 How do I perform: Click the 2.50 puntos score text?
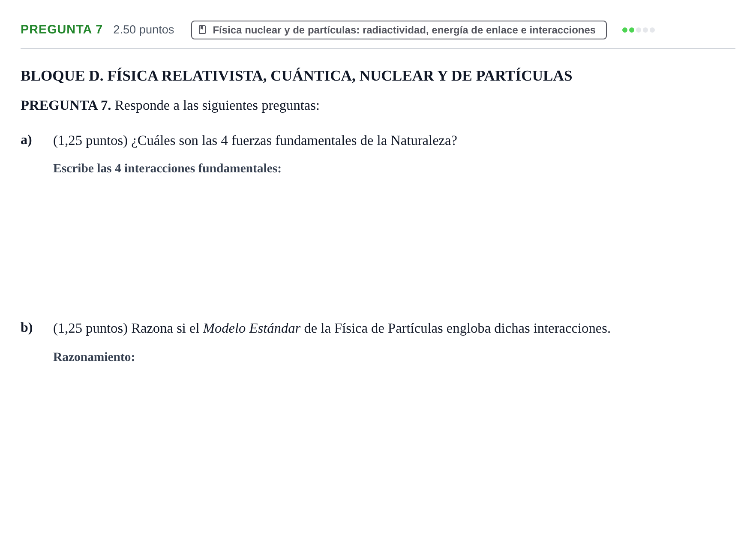144,30
